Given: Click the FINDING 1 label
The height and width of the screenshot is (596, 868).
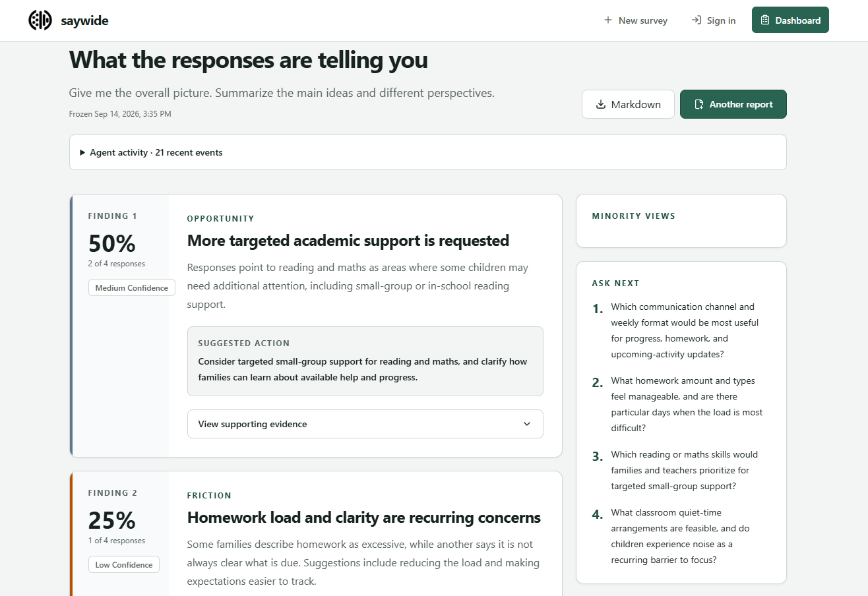Looking at the screenshot, I should 113,216.
